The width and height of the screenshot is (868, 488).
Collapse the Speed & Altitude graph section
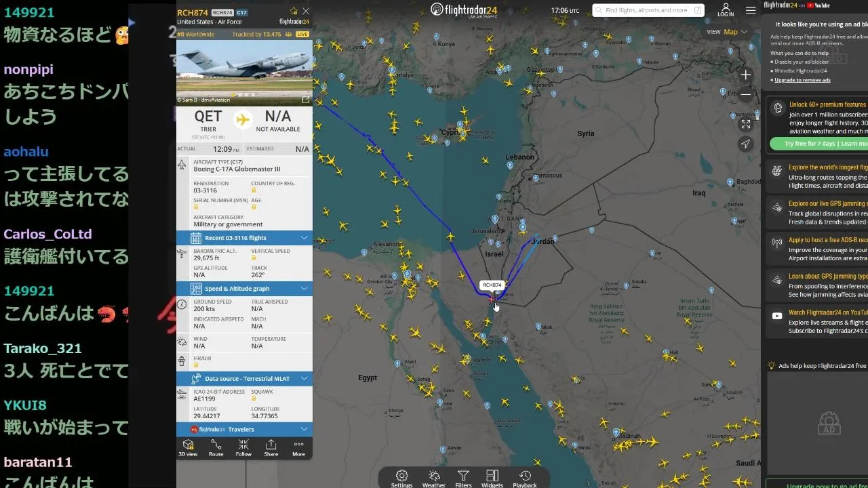click(244, 289)
